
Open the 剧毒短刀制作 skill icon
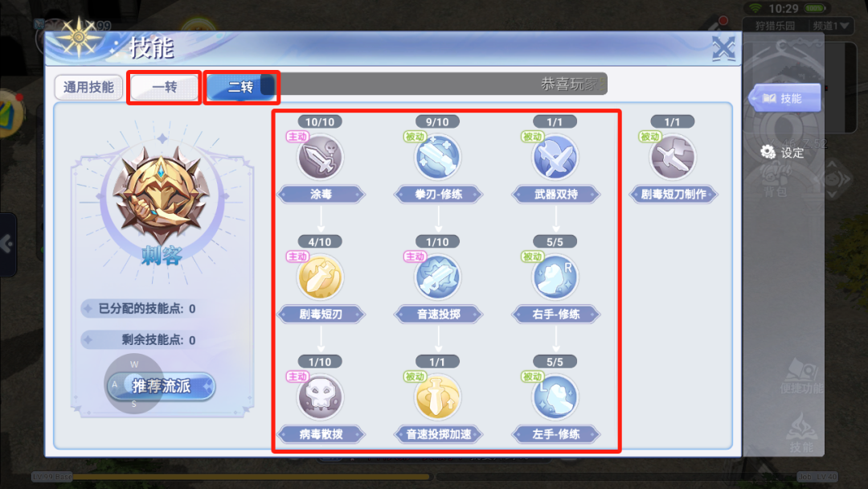coord(673,158)
